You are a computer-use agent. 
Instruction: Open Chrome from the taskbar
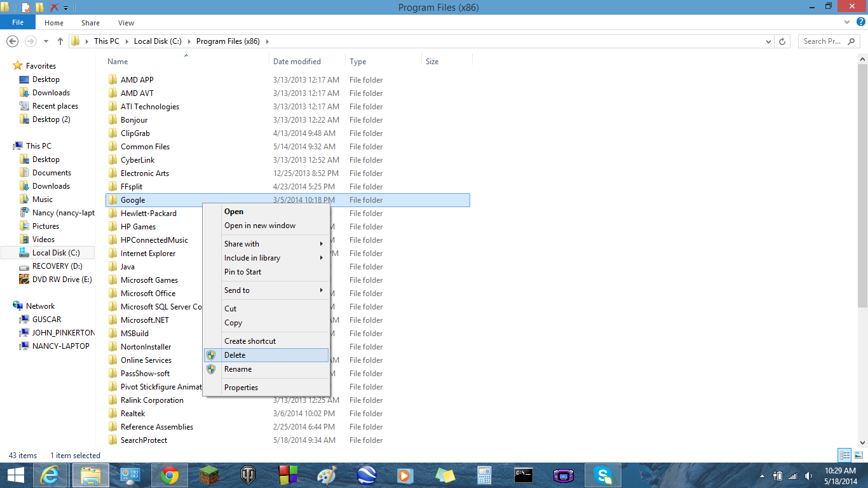(x=168, y=475)
